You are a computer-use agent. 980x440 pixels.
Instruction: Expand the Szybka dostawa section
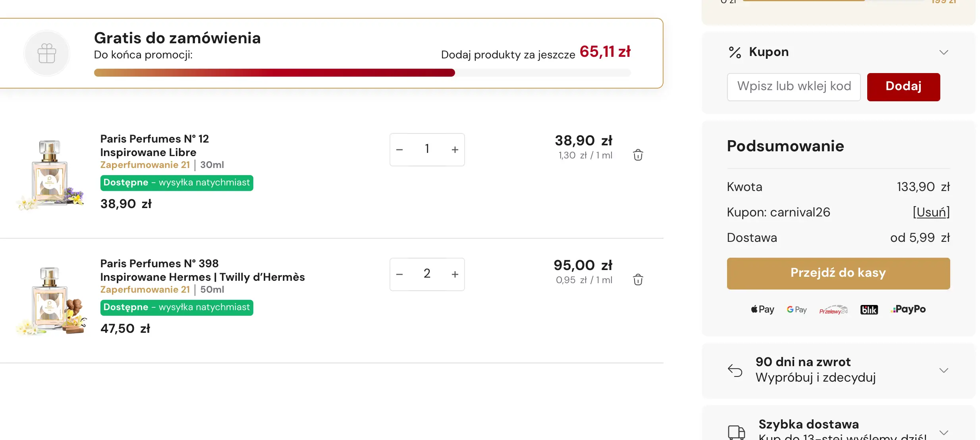pyautogui.click(x=943, y=432)
